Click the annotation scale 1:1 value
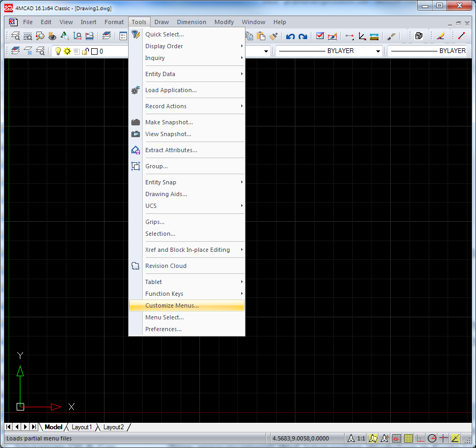The image size is (476, 448). coord(361,438)
